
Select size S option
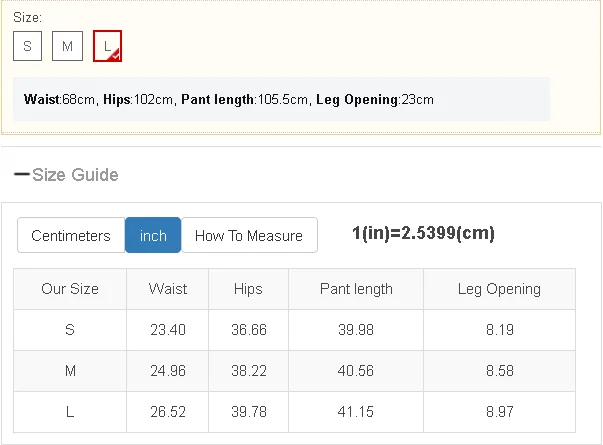pyautogui.click(x=27, y=46)
